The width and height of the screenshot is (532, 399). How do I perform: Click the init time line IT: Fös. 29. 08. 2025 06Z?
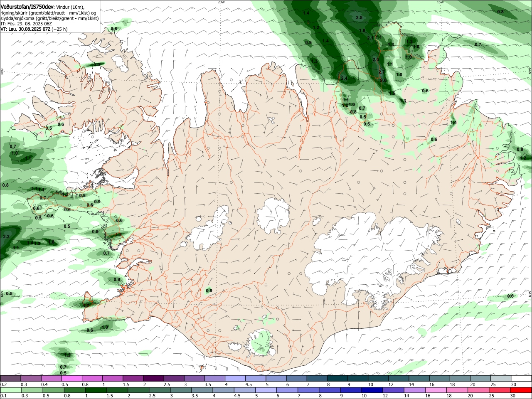click(x=26, y=24)
